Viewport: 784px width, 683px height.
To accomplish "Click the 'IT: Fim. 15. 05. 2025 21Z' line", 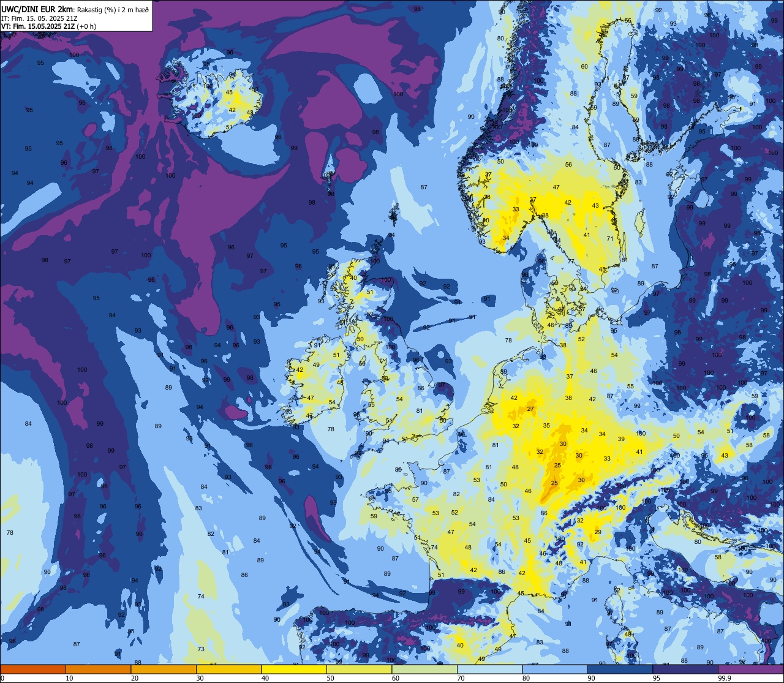I will [x=39, y=18].
